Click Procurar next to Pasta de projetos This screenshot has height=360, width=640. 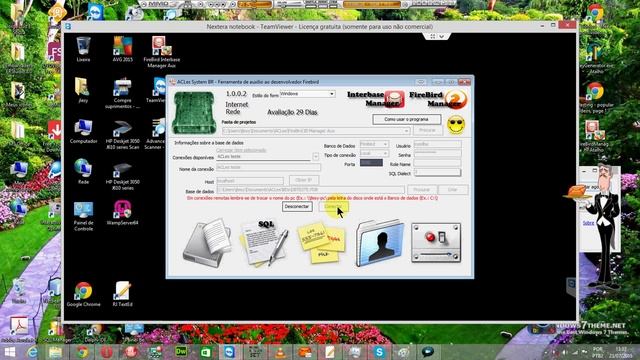point(427,131)
